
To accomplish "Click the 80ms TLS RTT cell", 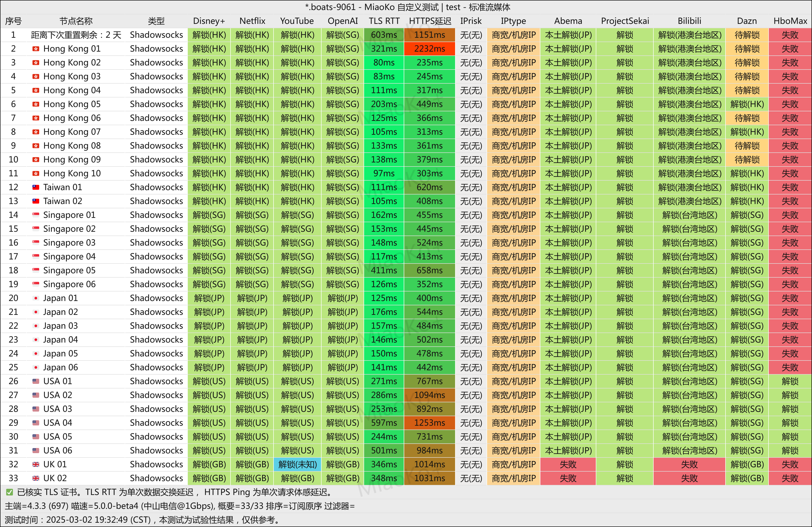I will click(x=384, y=62).
